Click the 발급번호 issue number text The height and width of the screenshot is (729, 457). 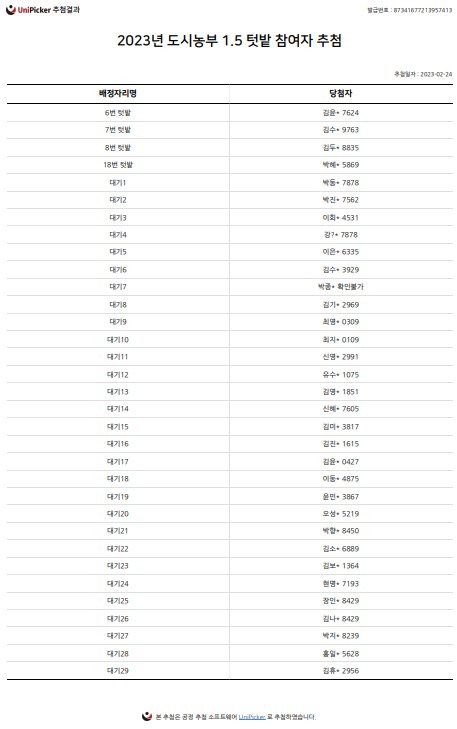point(410,10)
